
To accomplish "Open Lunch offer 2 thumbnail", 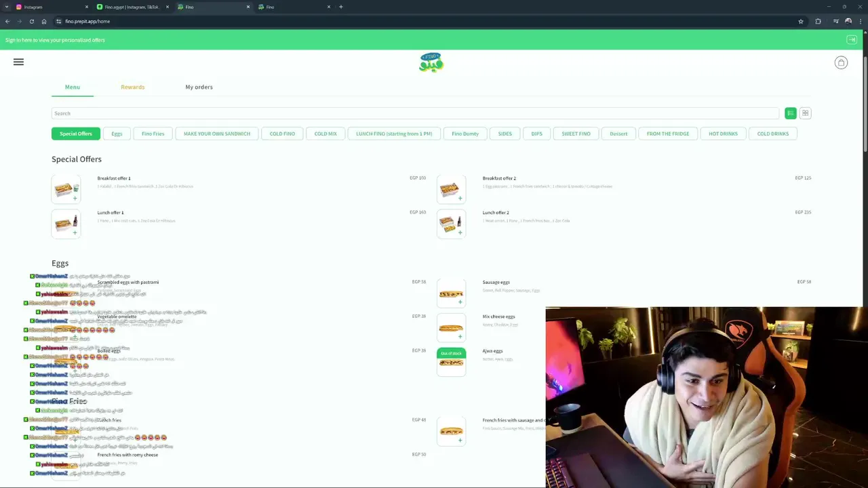I will [x=451, y=223].
